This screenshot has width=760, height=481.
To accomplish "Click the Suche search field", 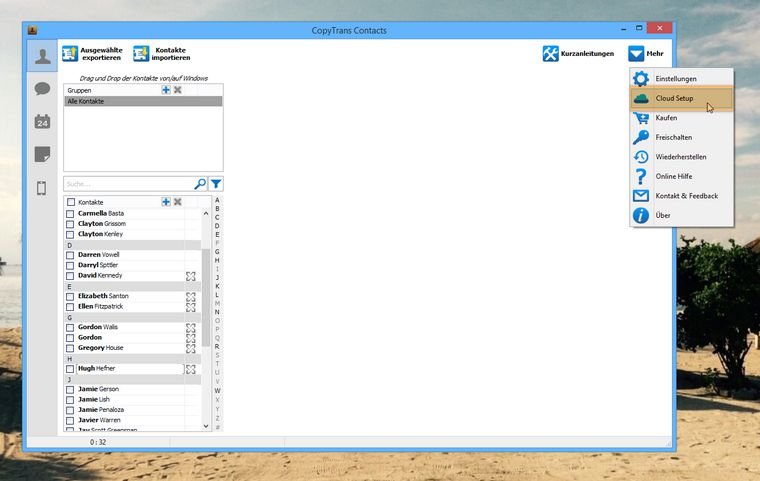I will 128,184.
